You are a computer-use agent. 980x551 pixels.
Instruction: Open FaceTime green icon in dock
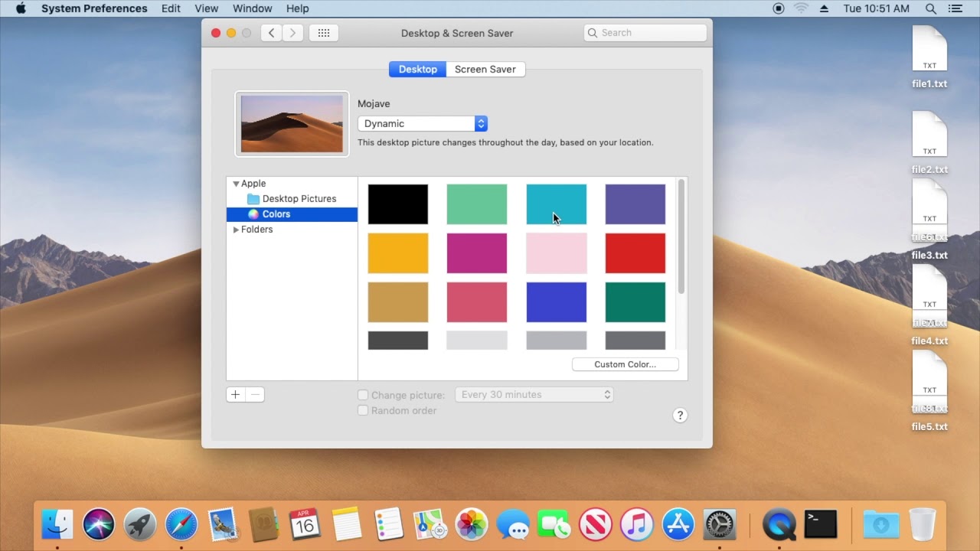pos(554,524)
